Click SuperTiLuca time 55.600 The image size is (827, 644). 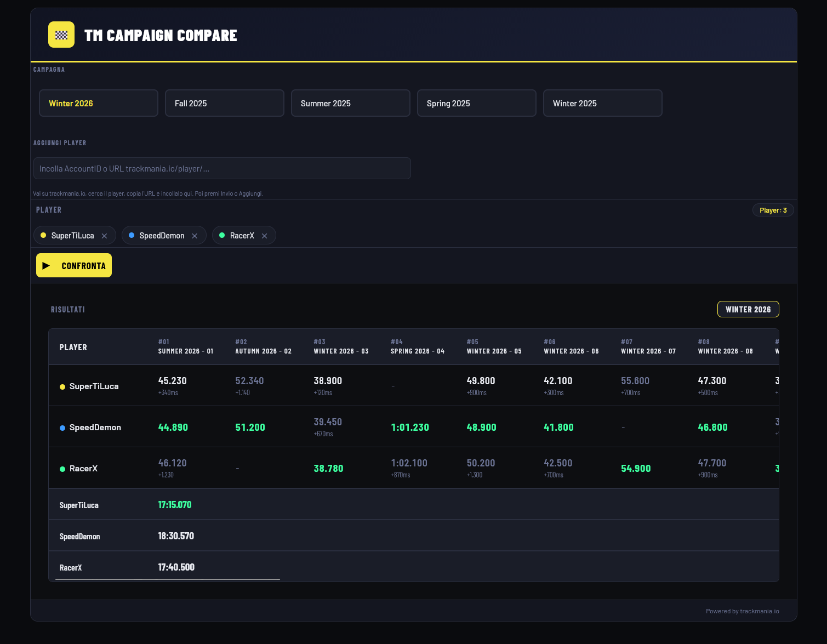coord(635,380)
